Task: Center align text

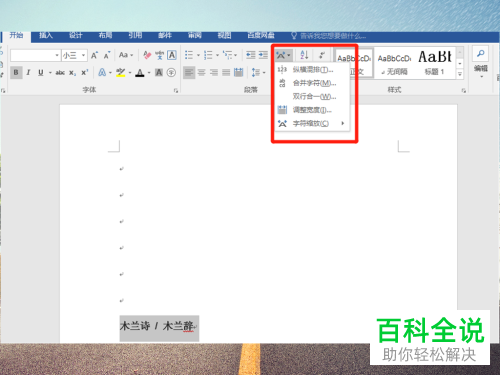Action: click(202, 72)
